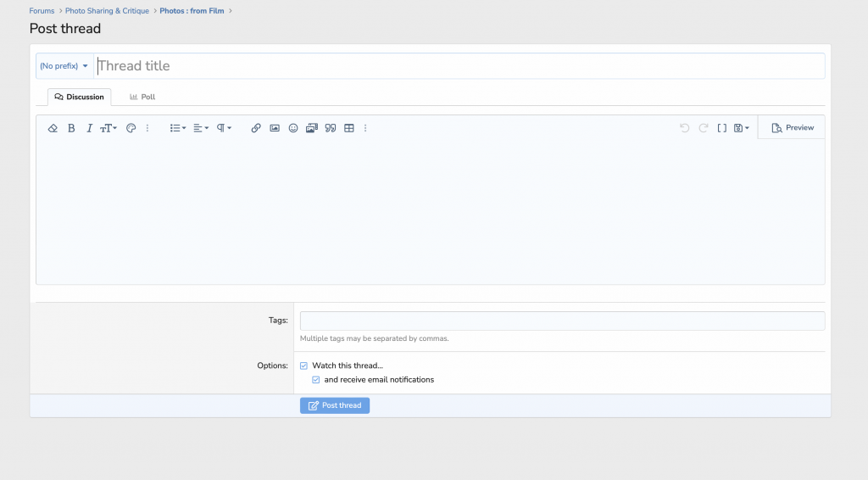Open the text color palette
868x480 pixels.
[131, 128]
